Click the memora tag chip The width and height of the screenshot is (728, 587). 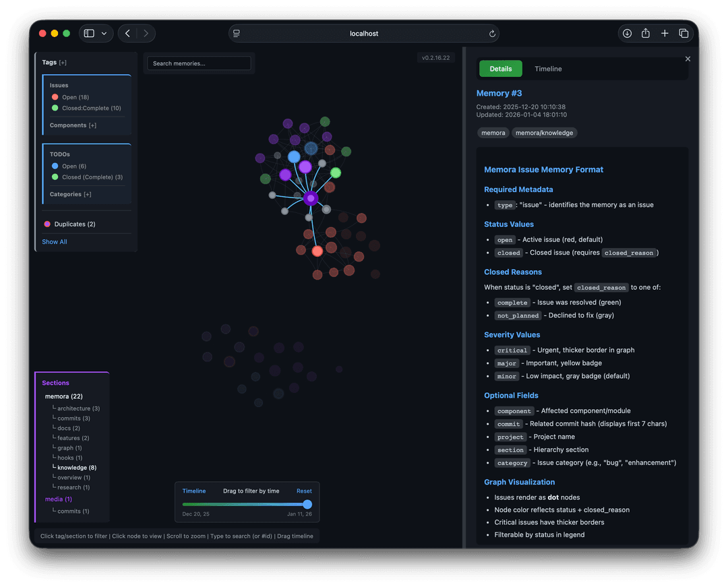[493, 133]
